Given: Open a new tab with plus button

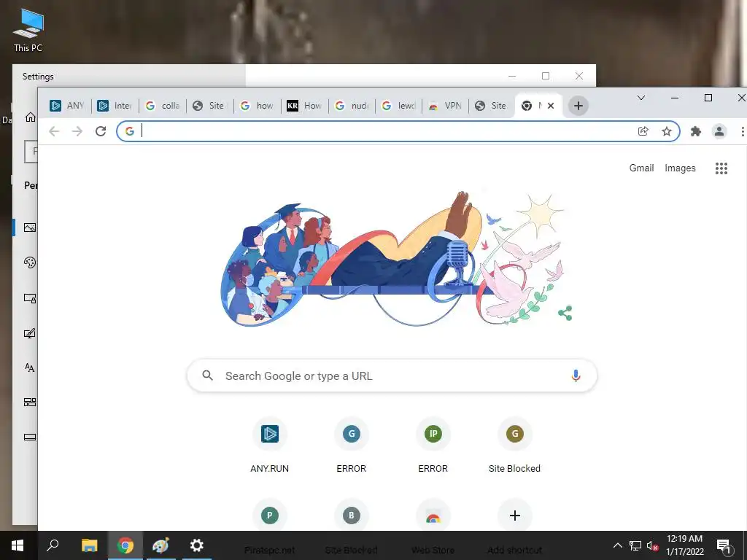Looking at the screenshot, I should click(578, 106).
